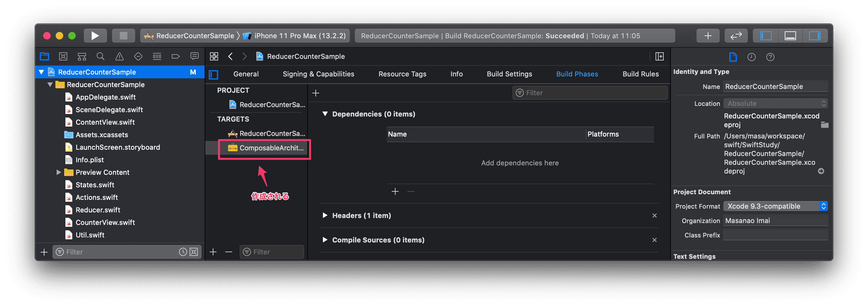Click the Library plus button in toolbar
The height and width of the screenshot is (307, 868).
click(x=707, y=36)
